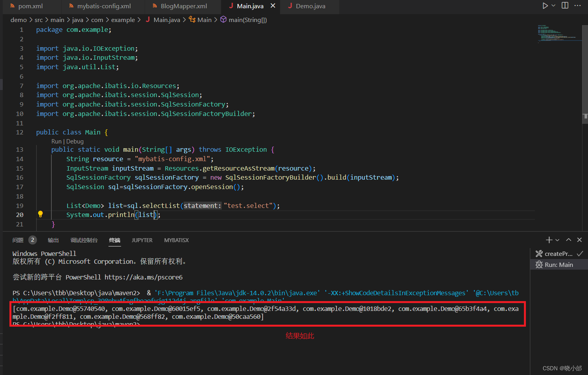This screenshot has height=375, width=588.
Task: Open editor more actions ellipsis
Action: click(x=578, y=6)
